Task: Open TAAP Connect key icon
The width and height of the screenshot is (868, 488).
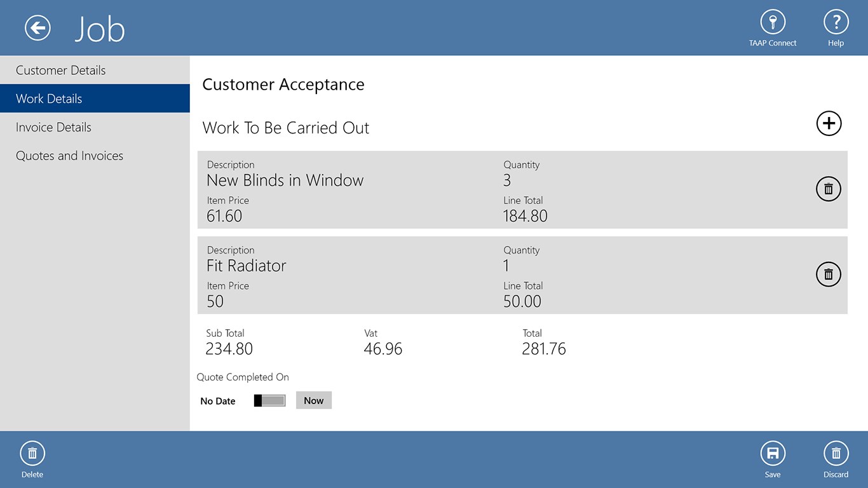Action: point(773,22)
